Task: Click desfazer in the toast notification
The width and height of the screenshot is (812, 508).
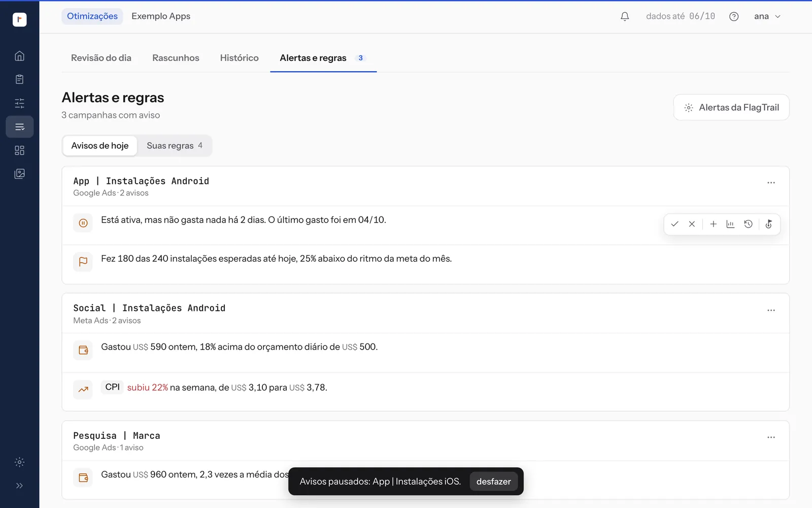Action: click(494, 482)
